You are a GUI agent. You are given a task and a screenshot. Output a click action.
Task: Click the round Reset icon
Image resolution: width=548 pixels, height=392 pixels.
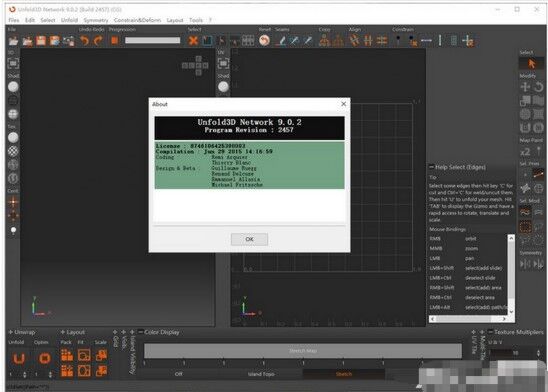pos(265,41)
